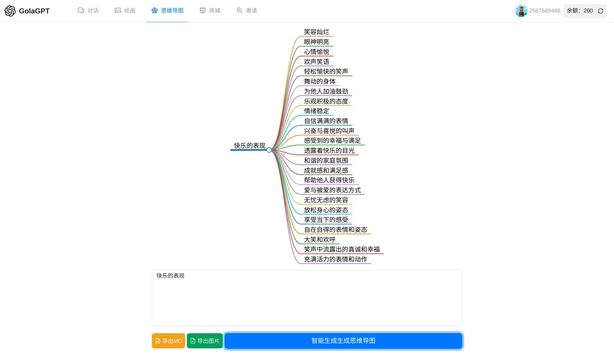
Task: Select the node 充满活力的表情和动作
Action: (x=336, y=259)
